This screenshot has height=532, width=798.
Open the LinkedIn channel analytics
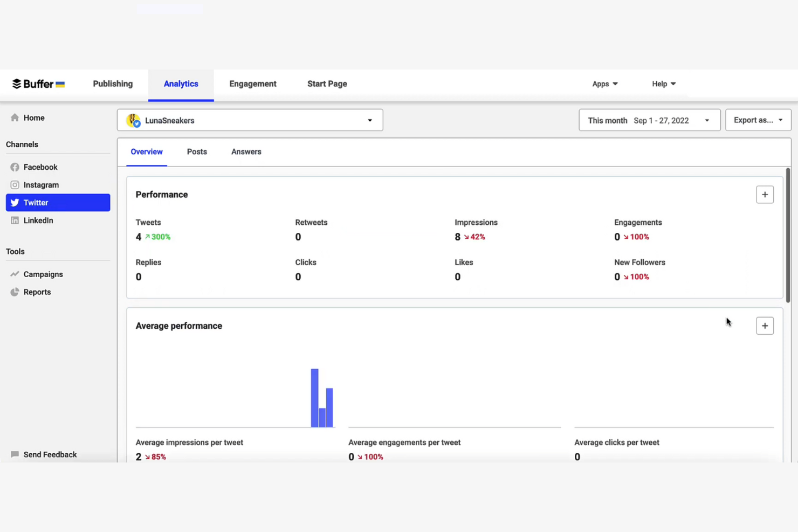[38, 220]
